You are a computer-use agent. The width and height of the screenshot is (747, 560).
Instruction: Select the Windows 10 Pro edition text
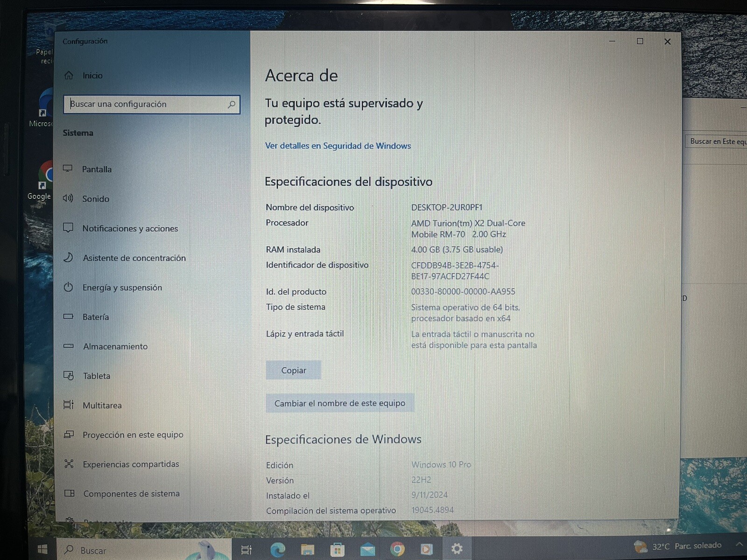(441, 465)
